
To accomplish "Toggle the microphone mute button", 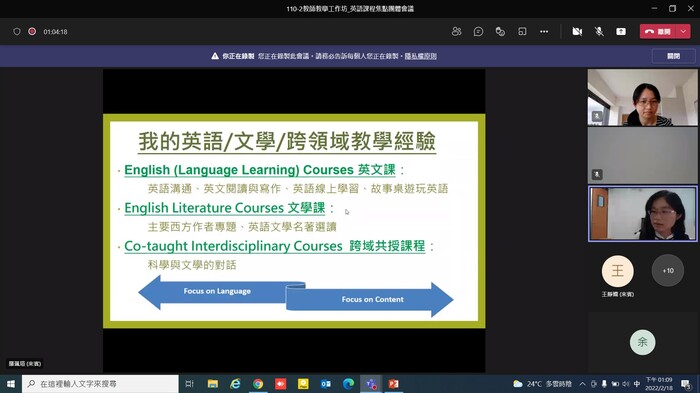I will [599, 32].
